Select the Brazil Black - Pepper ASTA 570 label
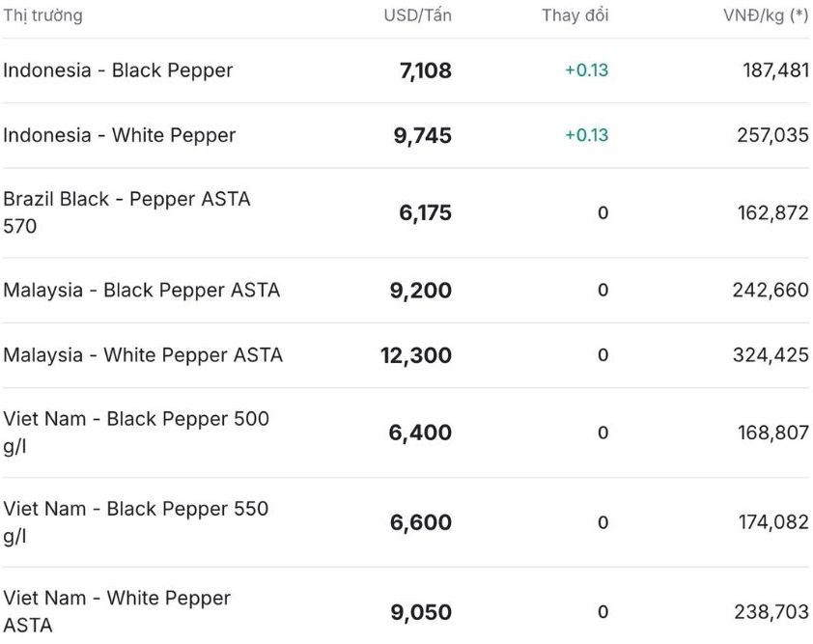The width and height of the screenshot is (813, 644). point(126,212)
